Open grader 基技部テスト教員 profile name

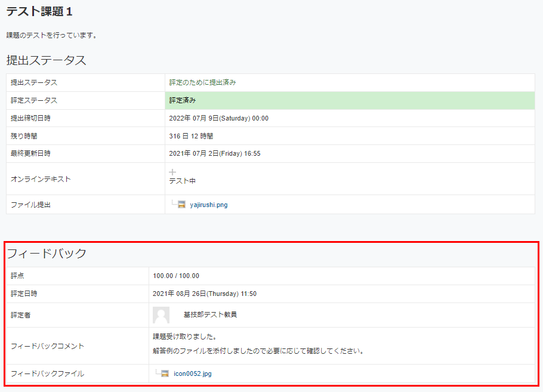[210, 315]
